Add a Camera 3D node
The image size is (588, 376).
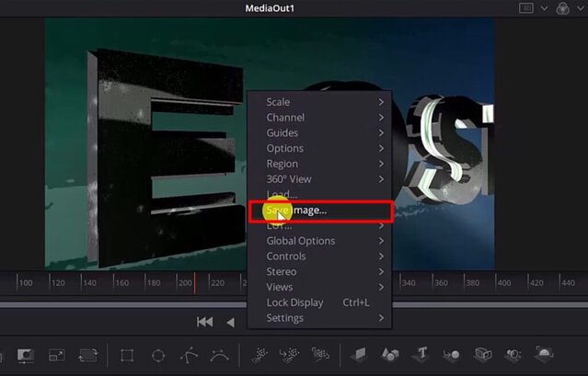[x=483, y=354]
